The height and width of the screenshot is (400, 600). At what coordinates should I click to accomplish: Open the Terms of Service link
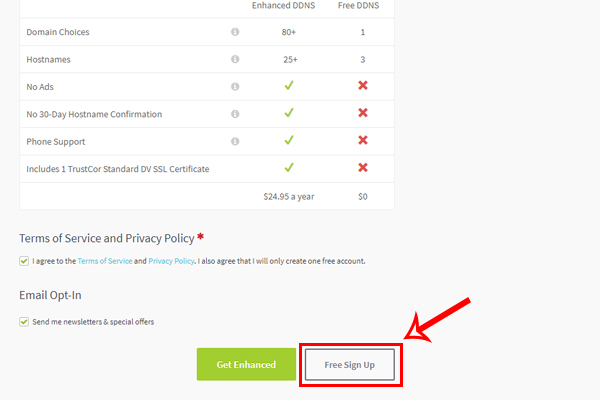105,261
